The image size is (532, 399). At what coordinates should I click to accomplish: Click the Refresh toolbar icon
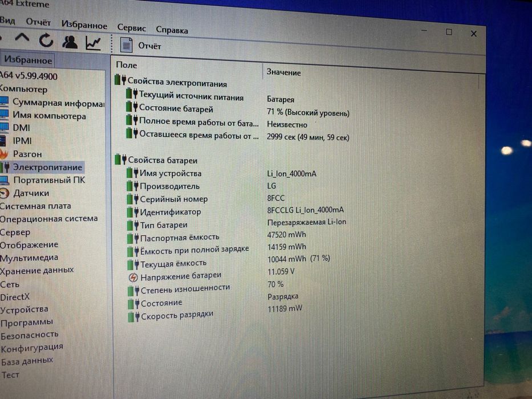46,40
